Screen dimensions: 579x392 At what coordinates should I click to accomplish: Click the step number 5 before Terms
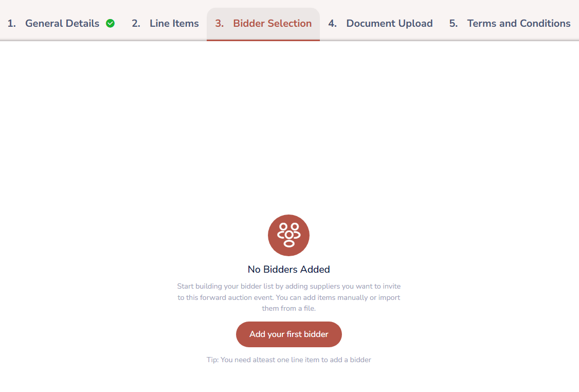pos(454,24)
